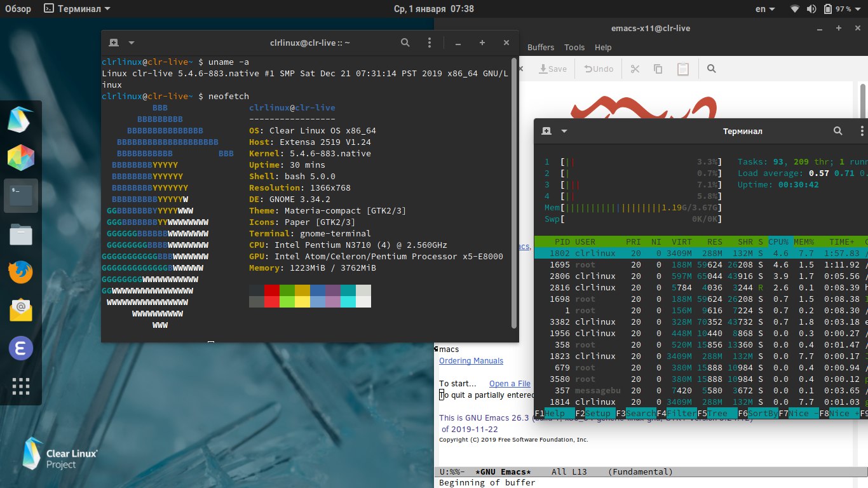Open the three-dot menu in the clrlinux@clr-live terminal

click(x=430, y=43)
